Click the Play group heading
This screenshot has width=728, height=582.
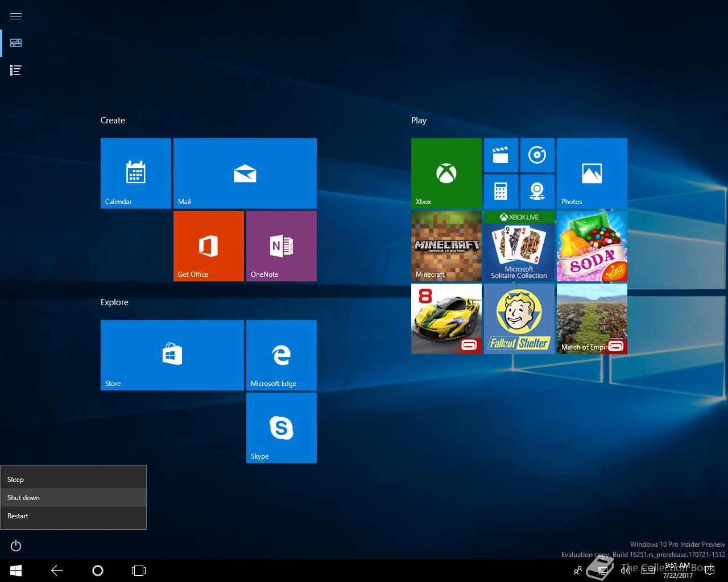click(419, 120)
